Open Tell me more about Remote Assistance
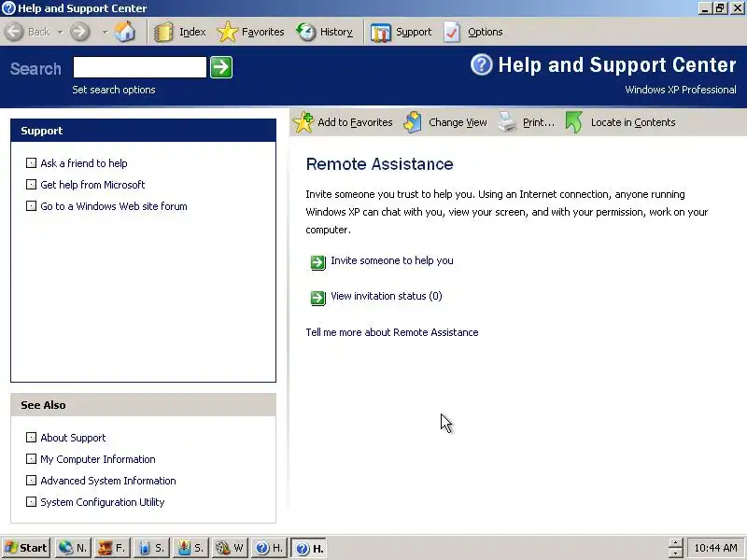Screen dimensions: 747x560 click(392, 332)
